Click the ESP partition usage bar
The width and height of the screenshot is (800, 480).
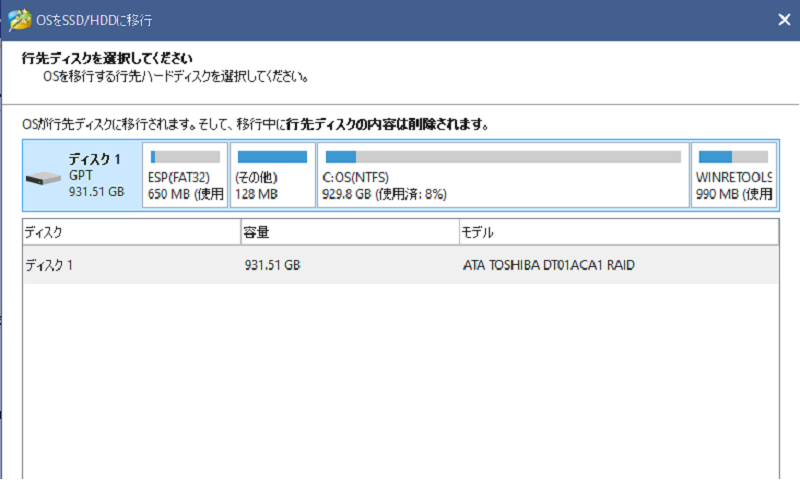[185, 157]
